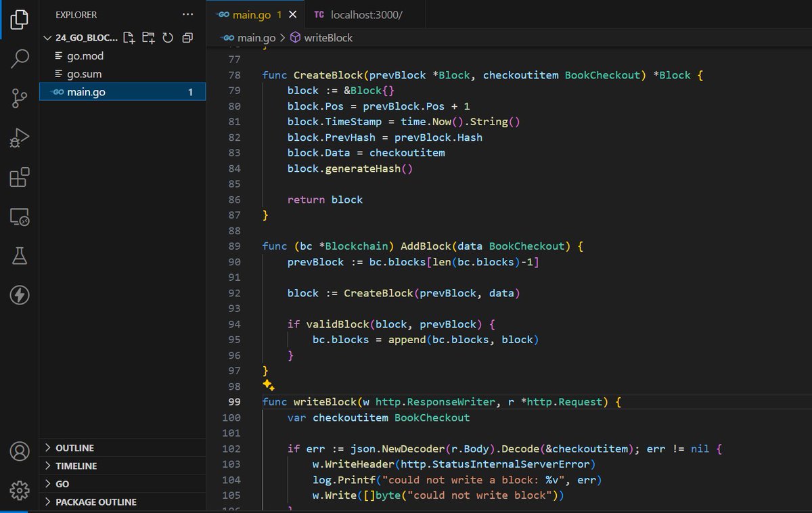Click writeBlock in the breadcrumb
Viewport: 812px width, 513px height.
328,38
